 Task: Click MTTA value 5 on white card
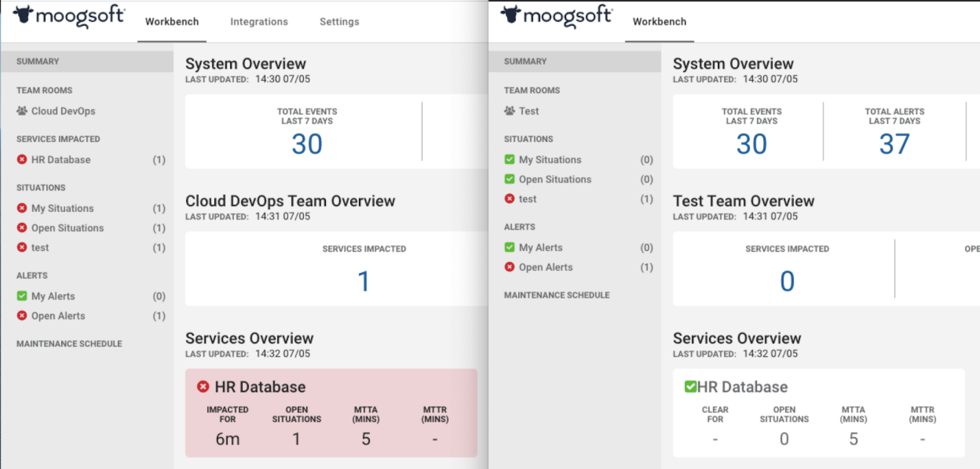tap(853, 439)
